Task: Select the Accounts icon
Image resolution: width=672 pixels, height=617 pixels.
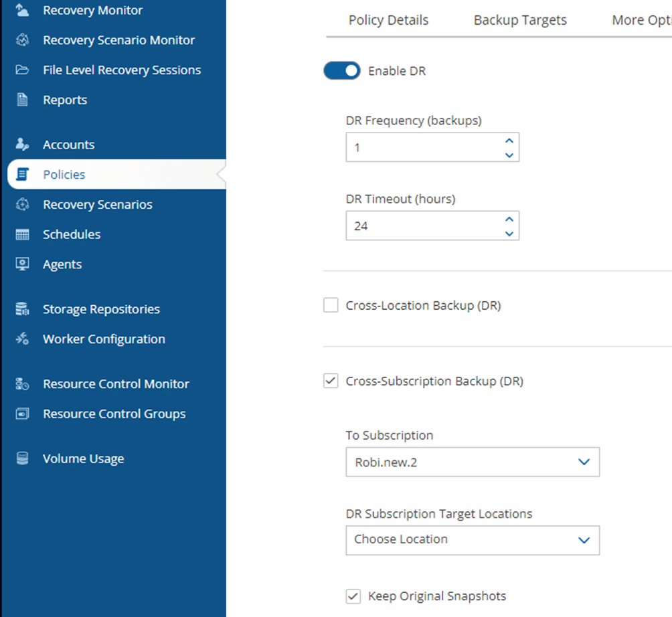Action: coord(21,144)
